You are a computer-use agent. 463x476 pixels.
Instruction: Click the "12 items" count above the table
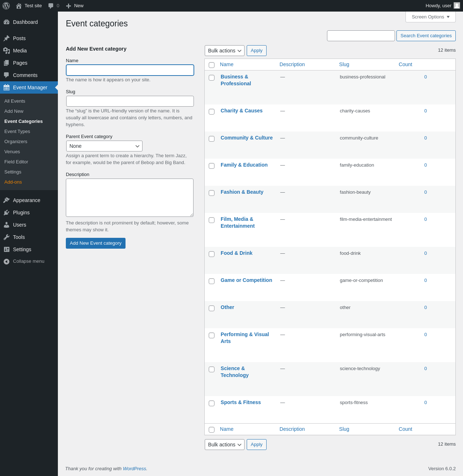[x=447, y=50]
